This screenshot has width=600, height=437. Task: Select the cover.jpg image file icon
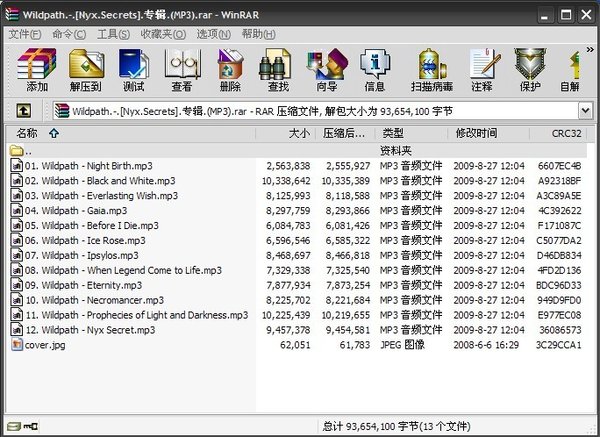point(16,345)
